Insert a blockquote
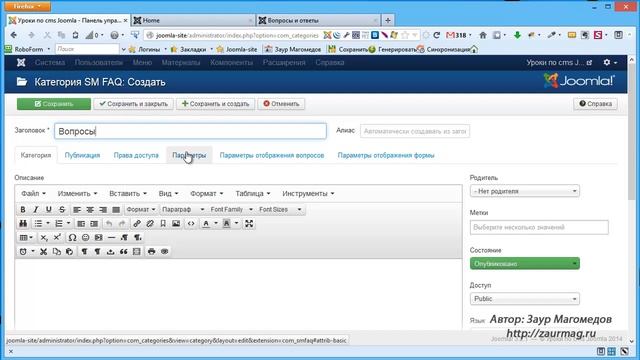This screenshot has width=640, height=360. pyautogui.click(x=123, y=251)
